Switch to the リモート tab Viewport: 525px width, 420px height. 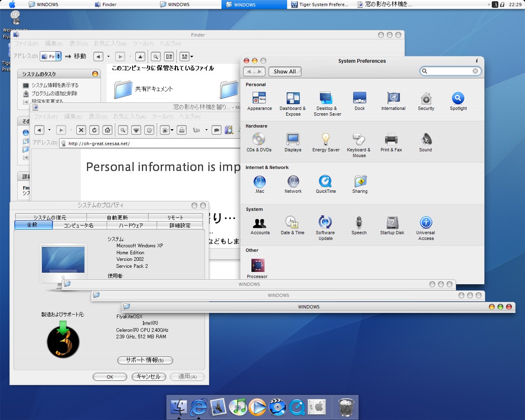pos(176,217)
